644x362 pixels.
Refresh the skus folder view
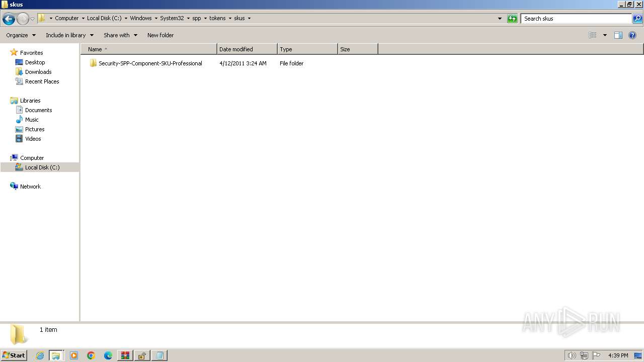tap(512, 19)
